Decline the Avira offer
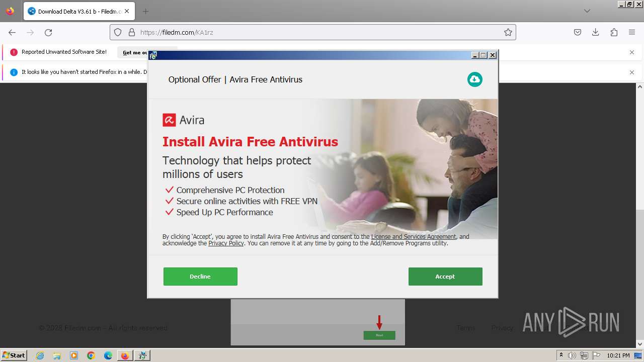 tap(200, 277)
